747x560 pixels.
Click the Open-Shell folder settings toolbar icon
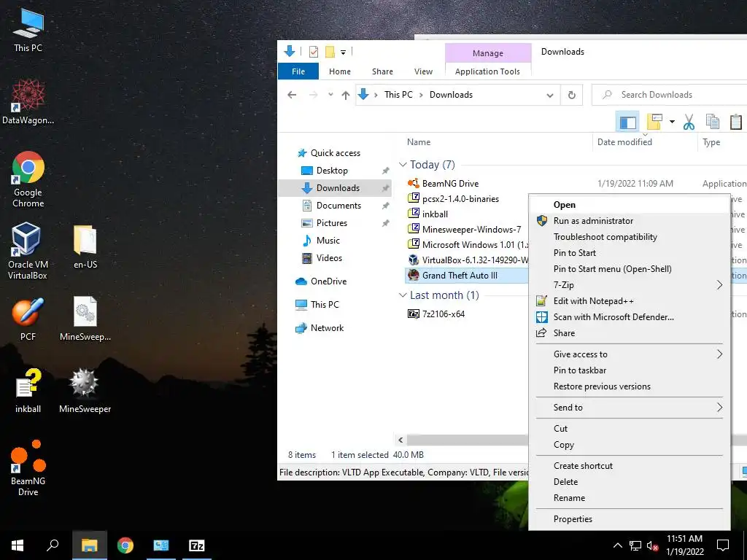654,122
